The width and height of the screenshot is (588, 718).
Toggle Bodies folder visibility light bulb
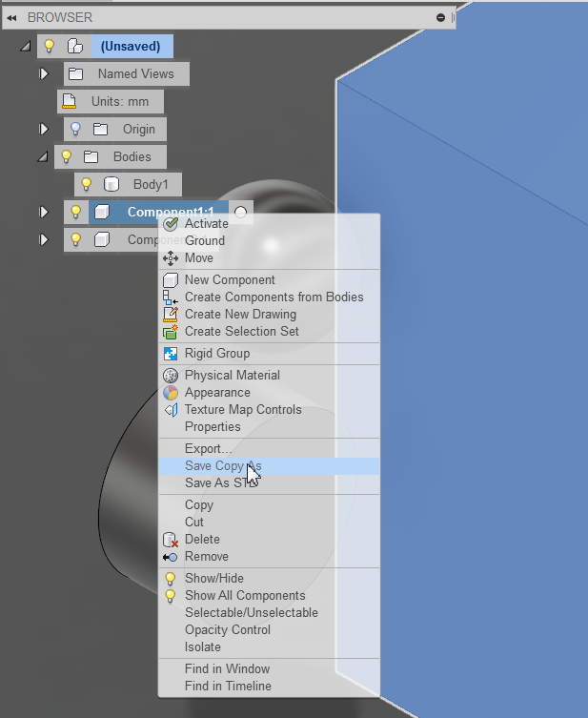pyautogui.click(x=67, y=156)
